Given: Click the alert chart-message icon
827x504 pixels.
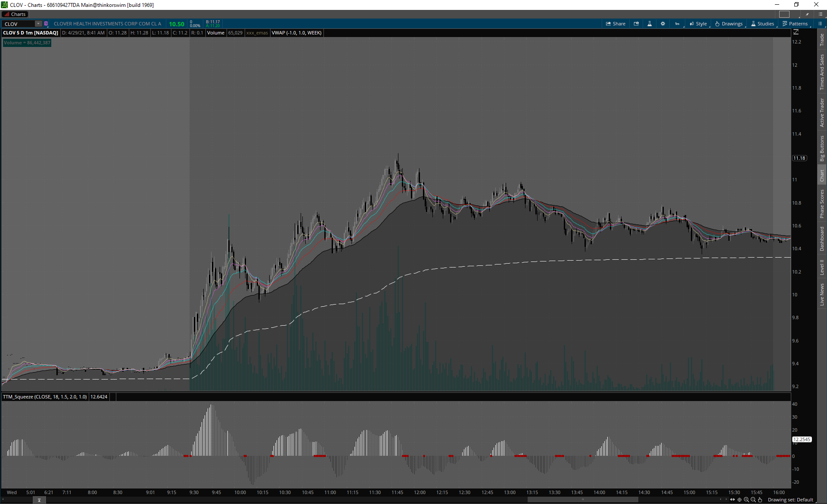Looking at the screenshot, I should tap(636, 24).
